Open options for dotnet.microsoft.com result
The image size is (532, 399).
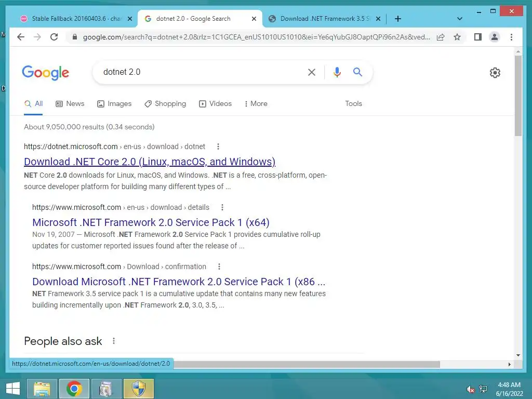point(218,147)
